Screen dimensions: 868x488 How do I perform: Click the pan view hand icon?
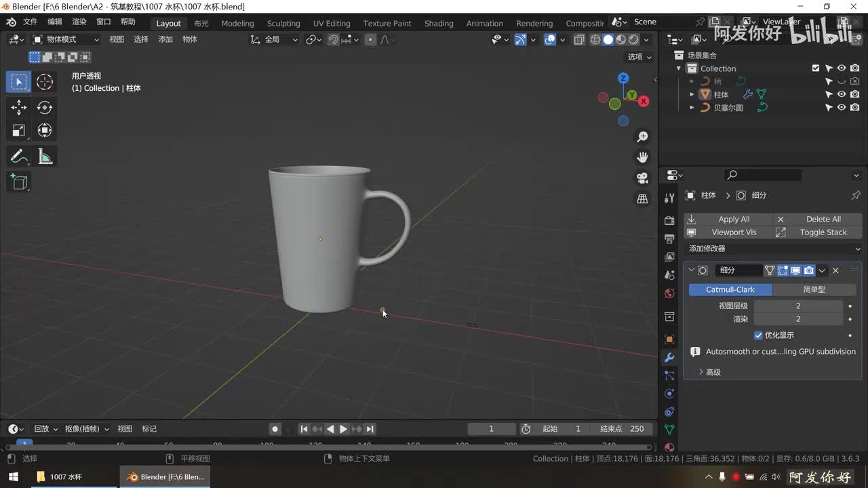pos(642,157)
